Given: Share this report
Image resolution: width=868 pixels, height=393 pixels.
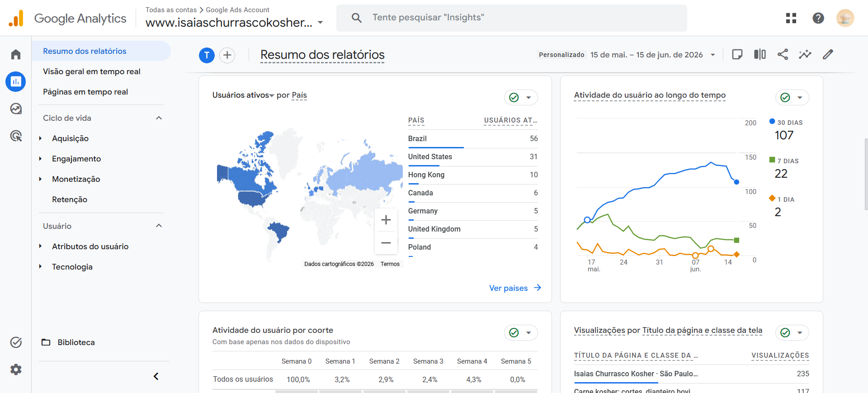Looking at the screenshot, I should point(783,55).
